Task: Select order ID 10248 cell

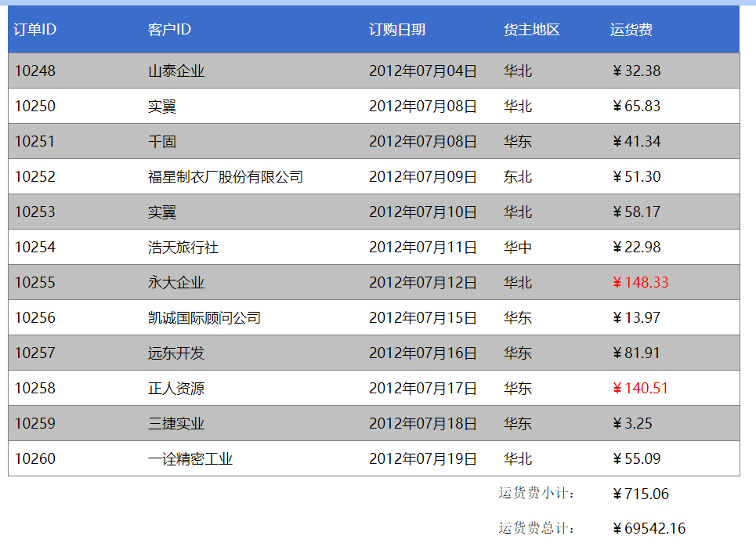Action: point(35,71)
